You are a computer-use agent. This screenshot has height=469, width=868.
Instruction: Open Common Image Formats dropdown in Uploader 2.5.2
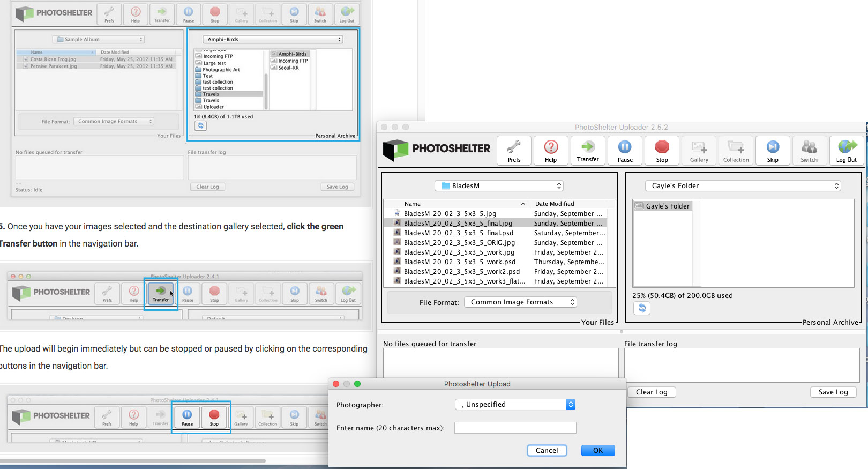point(520,302)
